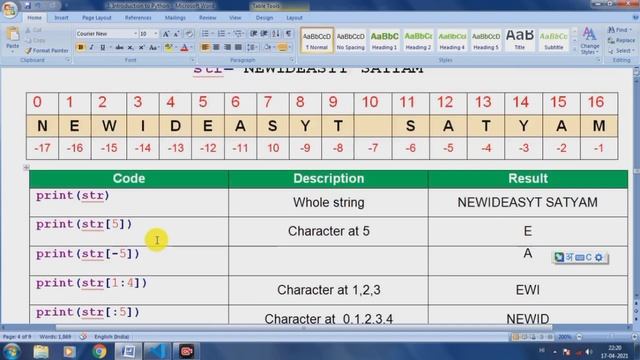
Task: Increase paragraph indent
Action: (x=264, y=34)
